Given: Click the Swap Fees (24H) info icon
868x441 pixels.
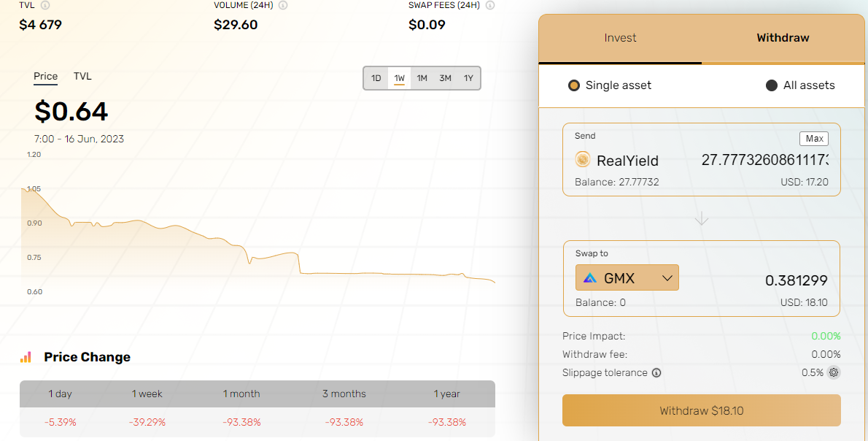Looking at the screenshot, I should point(490,5).
